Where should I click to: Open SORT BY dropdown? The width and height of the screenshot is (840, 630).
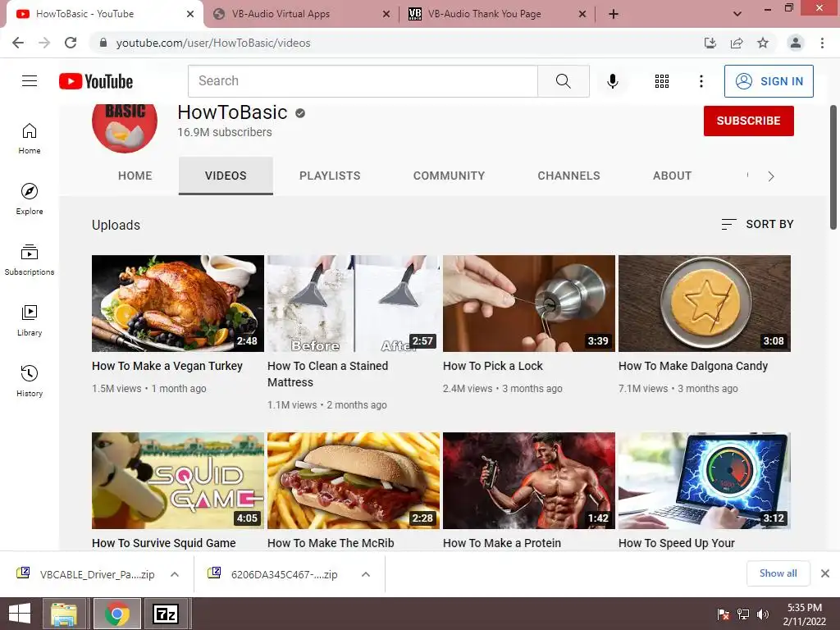757,225
